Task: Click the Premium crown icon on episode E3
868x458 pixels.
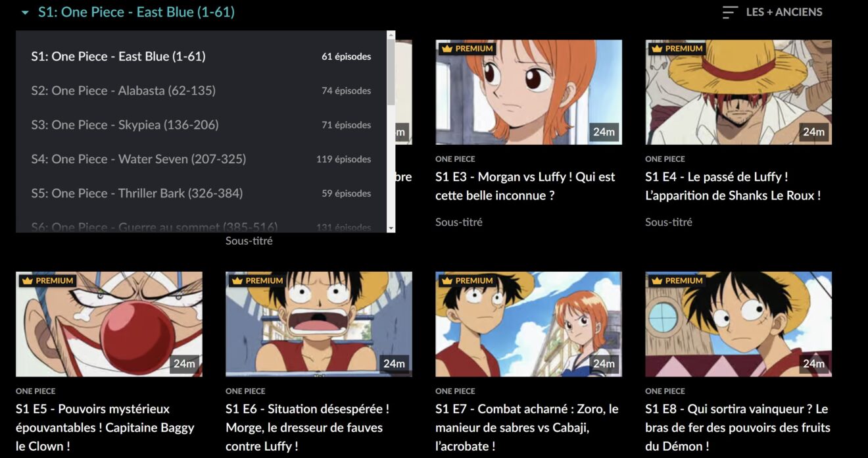Action: pos(448,48)
